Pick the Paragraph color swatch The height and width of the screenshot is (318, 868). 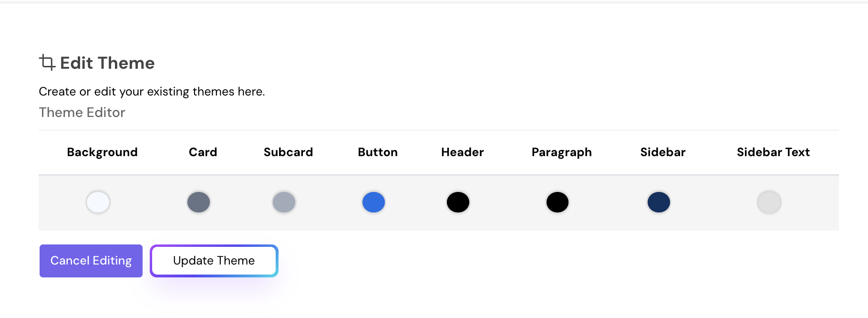click(557, 202)
